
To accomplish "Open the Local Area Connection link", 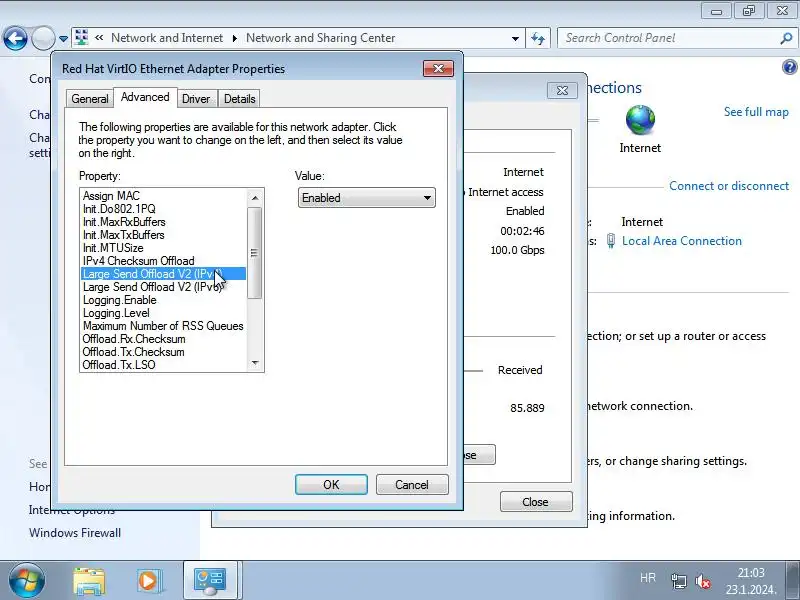I will pos(682,241).
